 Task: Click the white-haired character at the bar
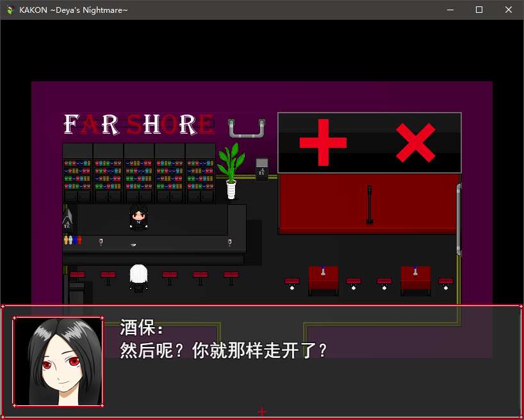138,278
